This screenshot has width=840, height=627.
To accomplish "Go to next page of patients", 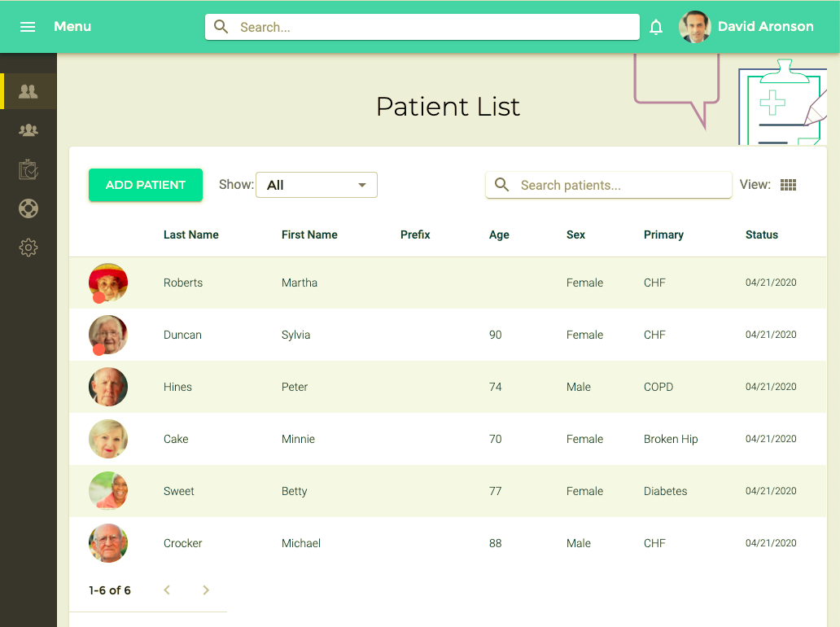I will tap(206, 590).
